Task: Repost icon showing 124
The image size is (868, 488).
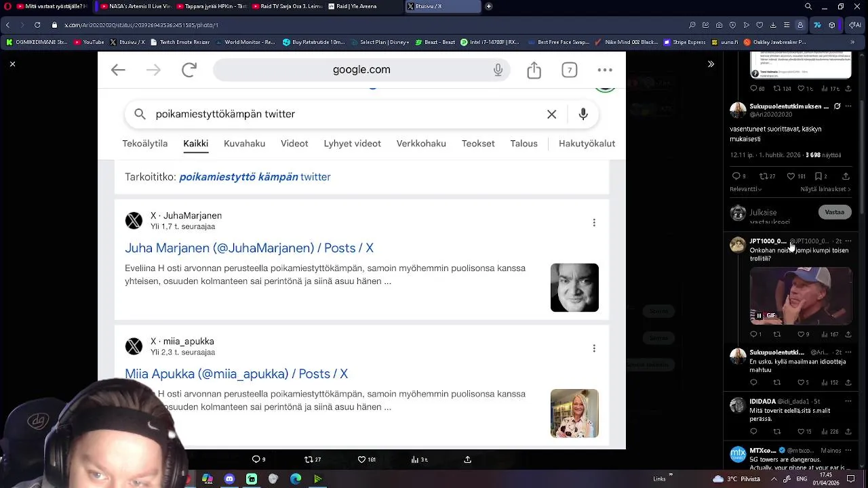Action: click(777, 89)
